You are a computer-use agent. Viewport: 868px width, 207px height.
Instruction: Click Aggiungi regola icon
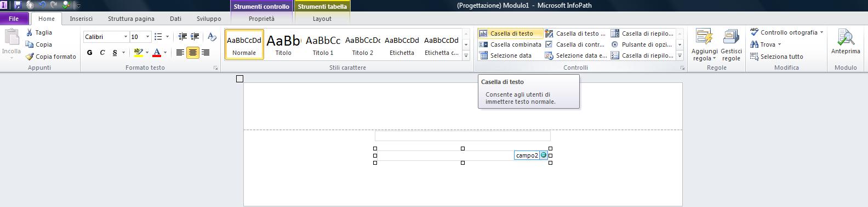704,37
